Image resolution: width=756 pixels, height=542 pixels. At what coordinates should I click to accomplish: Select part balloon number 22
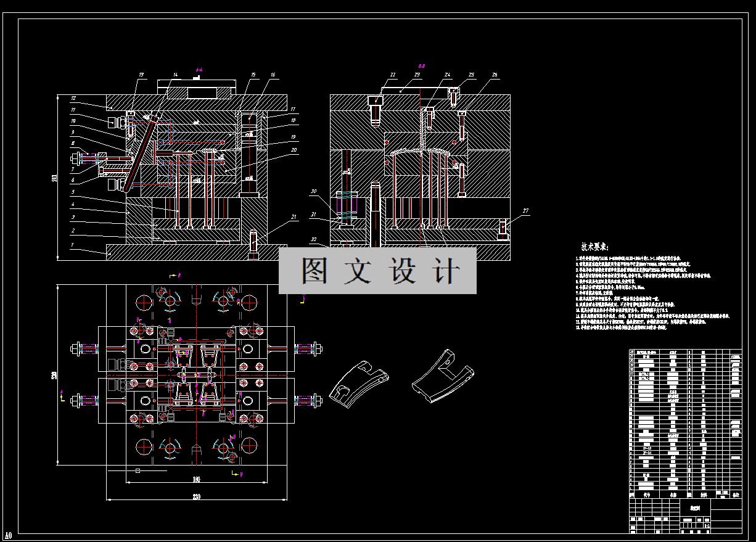(392, 75)
